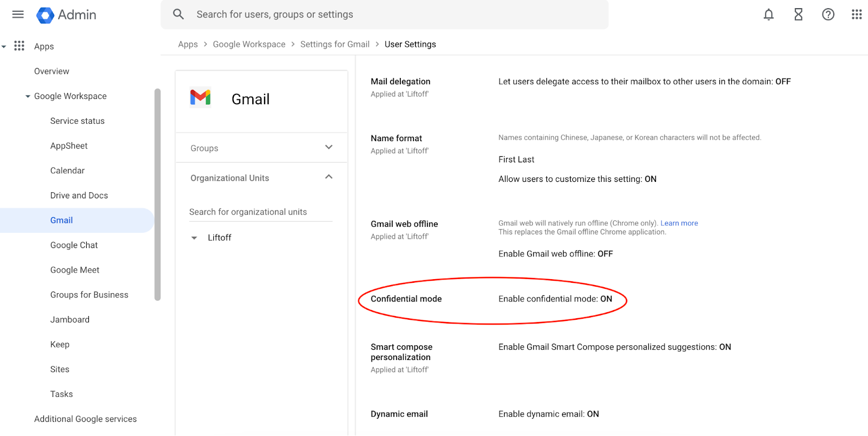
Task: Open the help question mark icon
Action: coord(828,15)
